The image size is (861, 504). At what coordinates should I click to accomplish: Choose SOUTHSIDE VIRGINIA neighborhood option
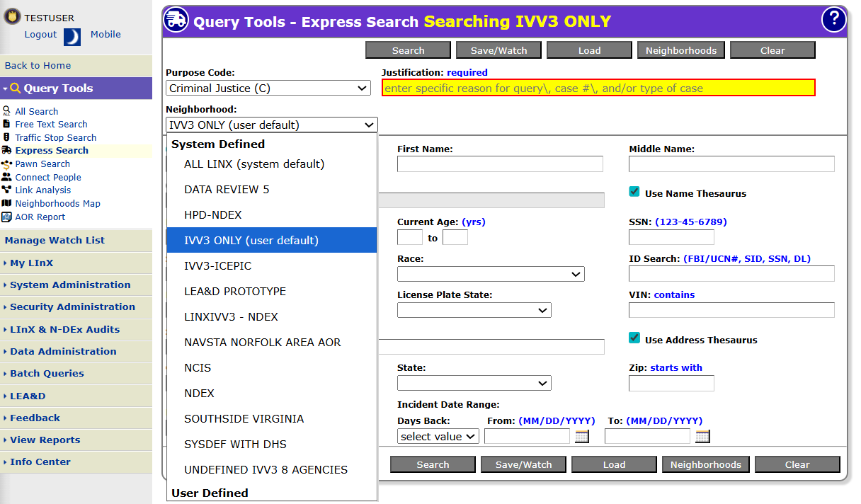(244, 419)
